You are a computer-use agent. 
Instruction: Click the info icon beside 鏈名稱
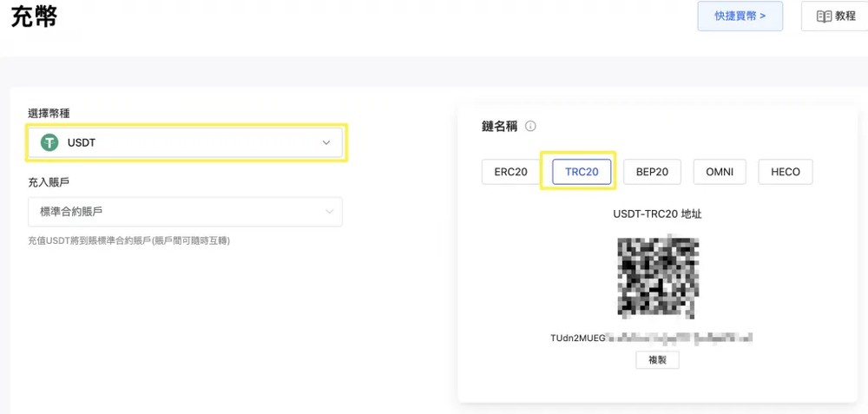[530, 127]
